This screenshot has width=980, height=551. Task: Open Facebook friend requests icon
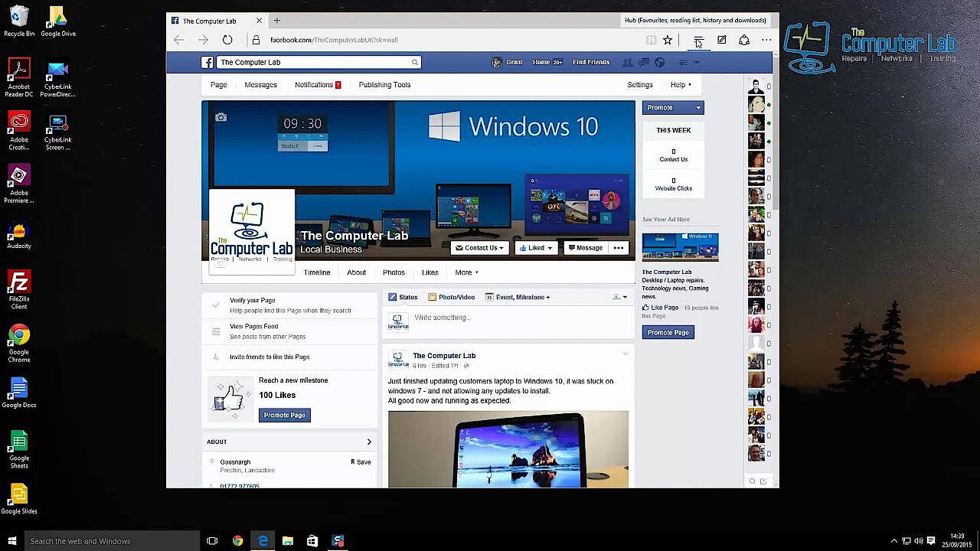tap(628, 62)
